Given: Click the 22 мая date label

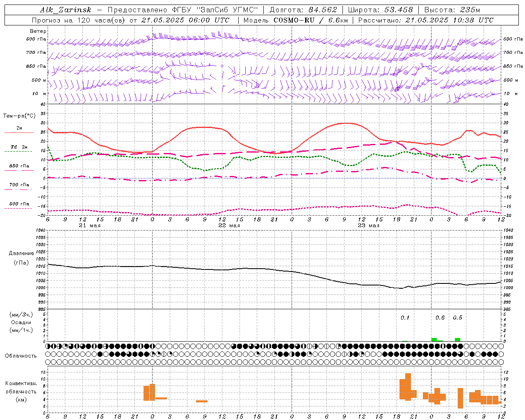Looking at the screenshot, I should coord(229,226).
